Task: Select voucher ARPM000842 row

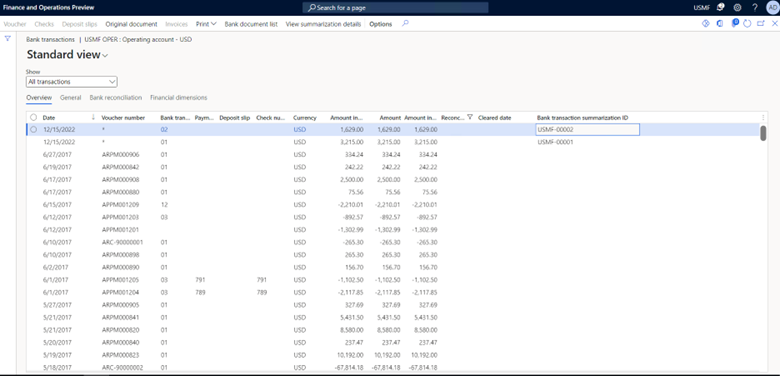Action: click(394, 167)
